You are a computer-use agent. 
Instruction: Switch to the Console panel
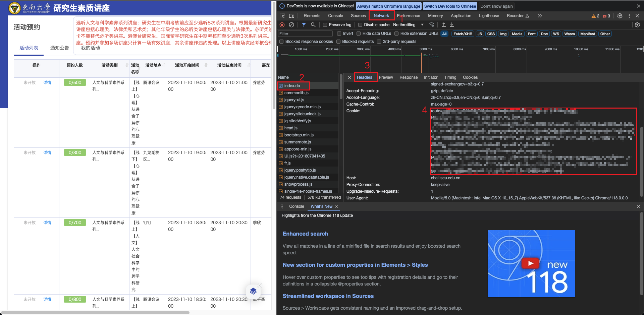coord(335,16)
